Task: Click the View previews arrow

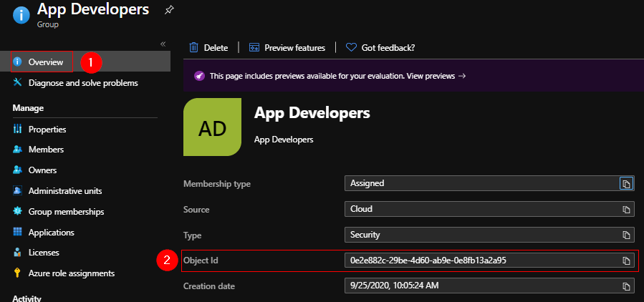Action: [461, 76]
